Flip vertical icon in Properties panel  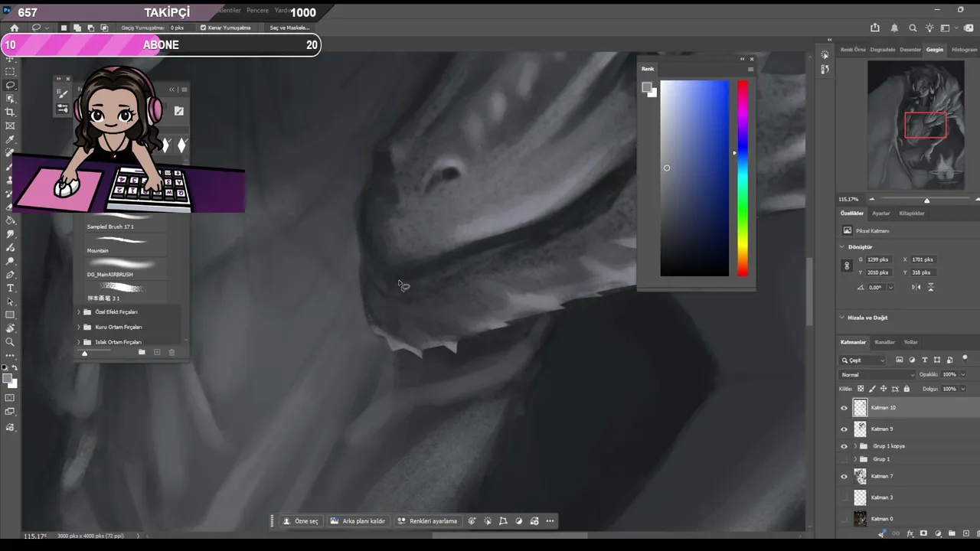pos(931,287)
